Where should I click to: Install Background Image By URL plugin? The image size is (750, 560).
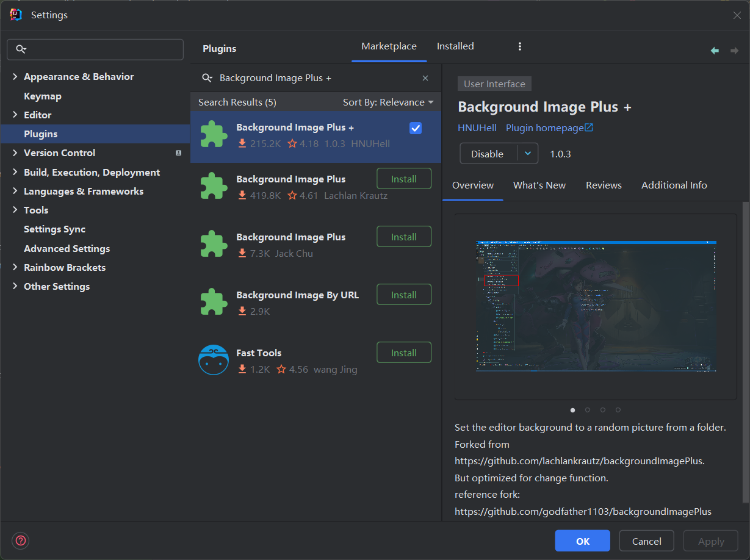click(404, 295)
